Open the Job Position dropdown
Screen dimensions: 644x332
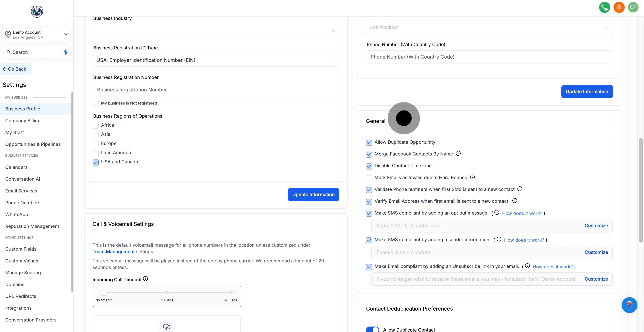(489, 28)
